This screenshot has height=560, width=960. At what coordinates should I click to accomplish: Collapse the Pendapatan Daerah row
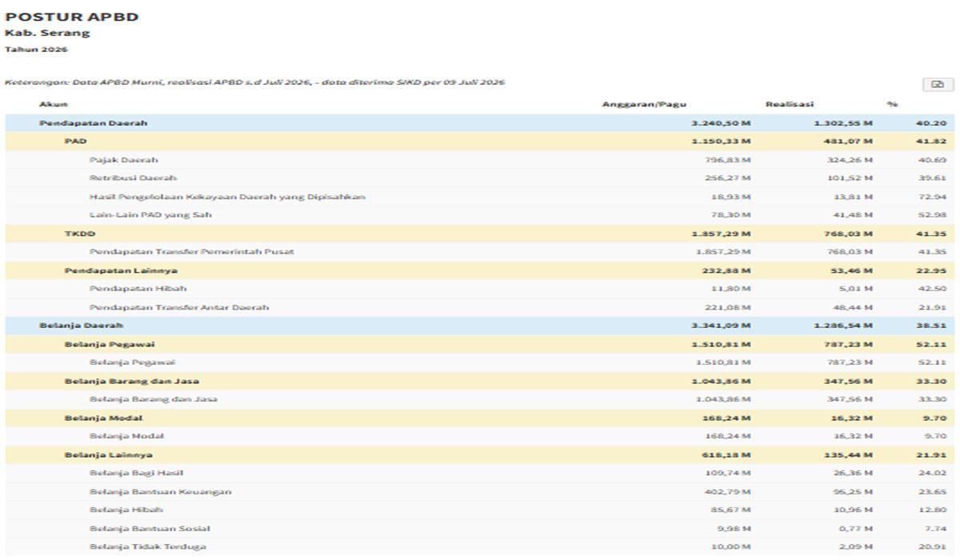(480, 123)
